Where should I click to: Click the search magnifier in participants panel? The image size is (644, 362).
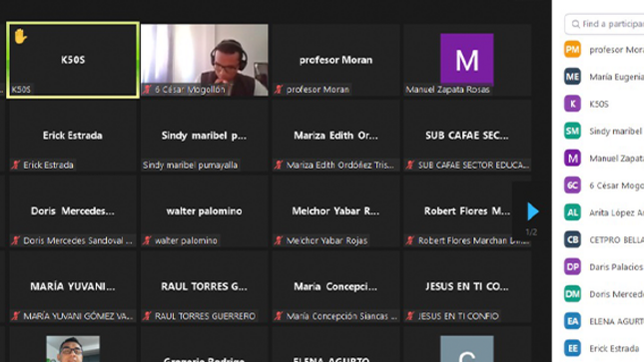pos(575,24)
